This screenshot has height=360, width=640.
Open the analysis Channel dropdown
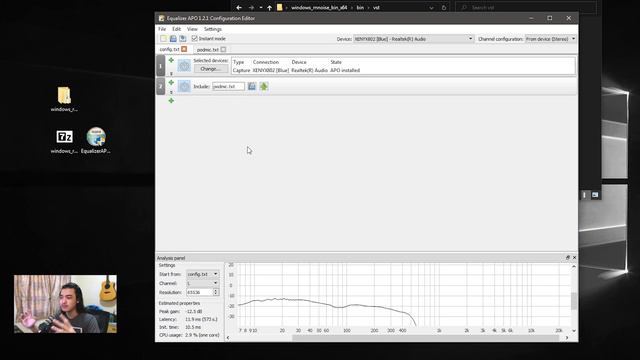pos(202,283)
